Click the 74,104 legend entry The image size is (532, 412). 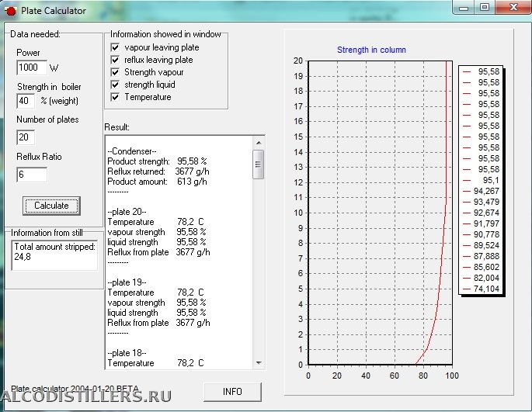click(481, 289)
